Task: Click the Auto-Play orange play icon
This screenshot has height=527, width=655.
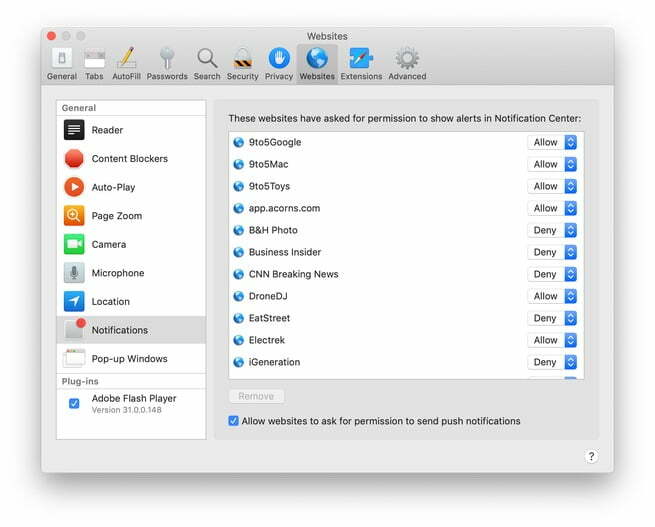Action: 74,187
